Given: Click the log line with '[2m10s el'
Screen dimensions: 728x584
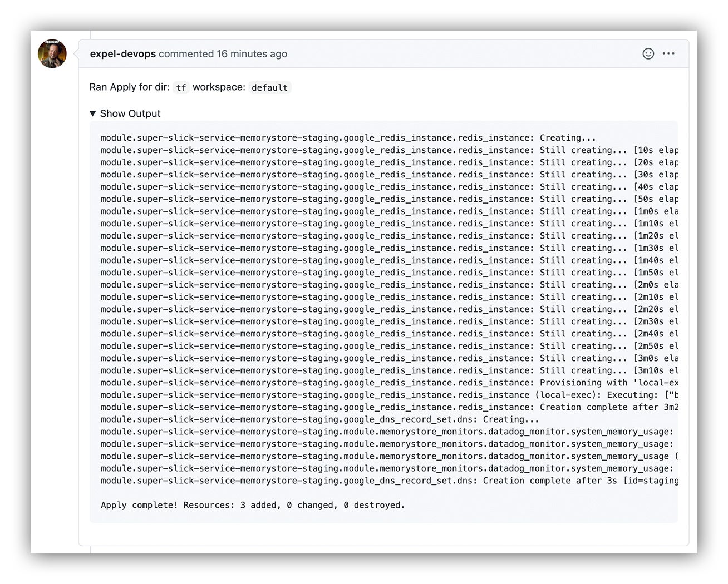Looking at the screenshot, I should pos(389,297).
